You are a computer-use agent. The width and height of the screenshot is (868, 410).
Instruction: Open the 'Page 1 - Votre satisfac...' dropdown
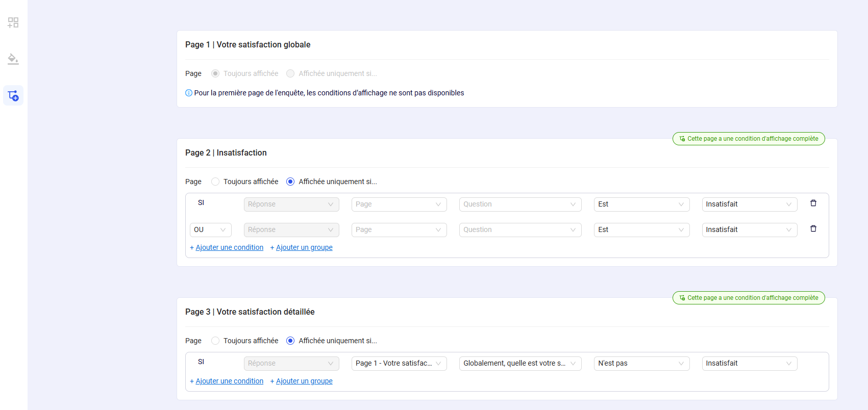399,364
